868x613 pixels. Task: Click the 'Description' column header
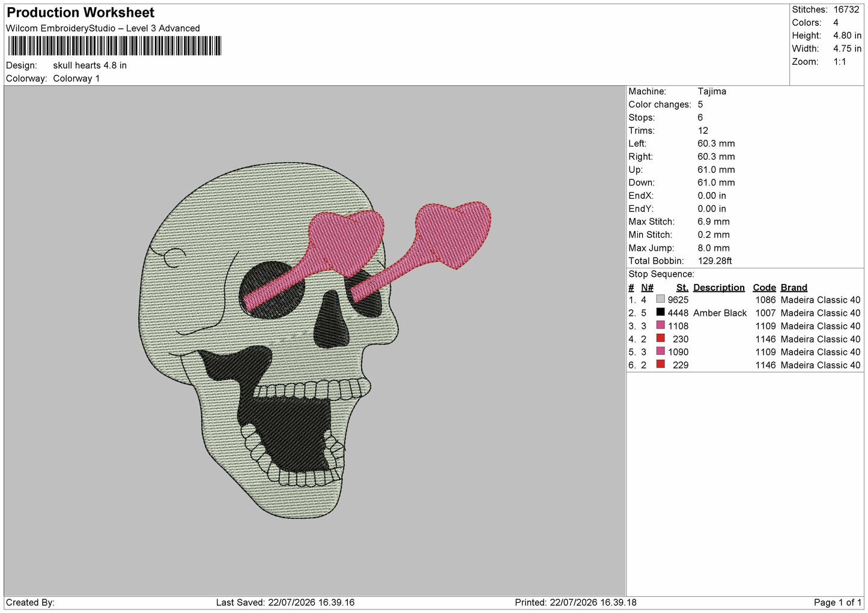(718, 288)
